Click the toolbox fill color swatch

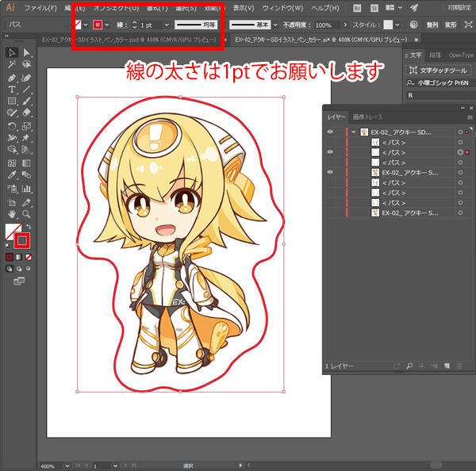click(x=11, y=230)
